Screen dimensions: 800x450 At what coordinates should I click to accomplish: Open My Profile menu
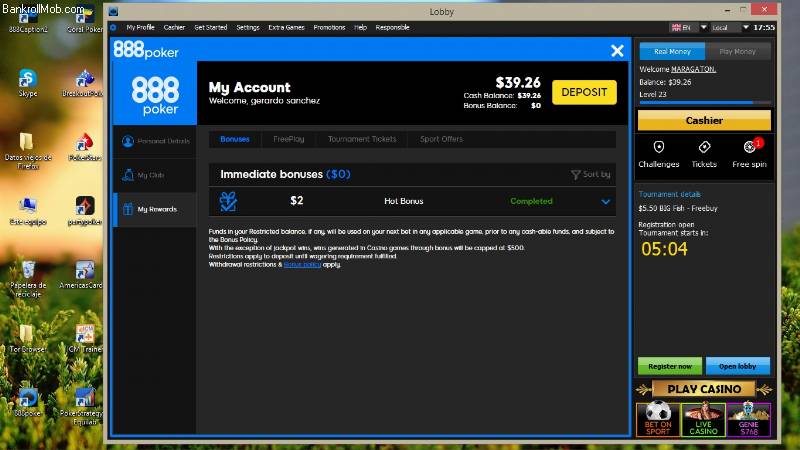pos(140,28)
